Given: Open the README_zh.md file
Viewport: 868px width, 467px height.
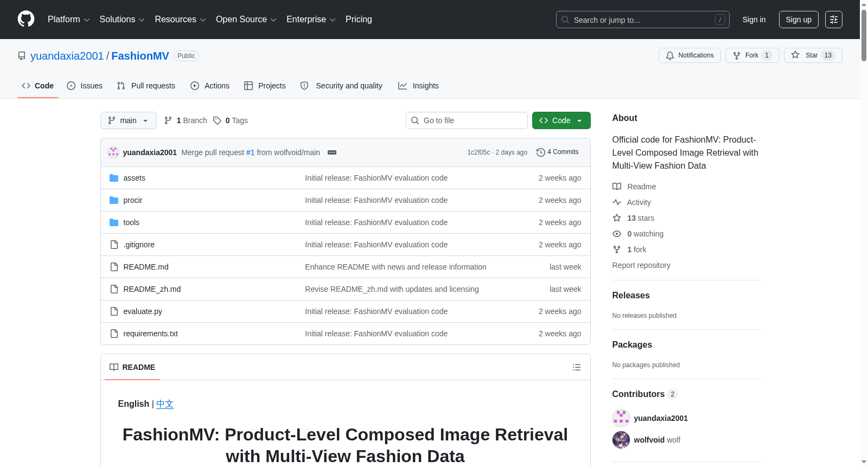Looking at the screenshot, I should click(x=152, y=289).
